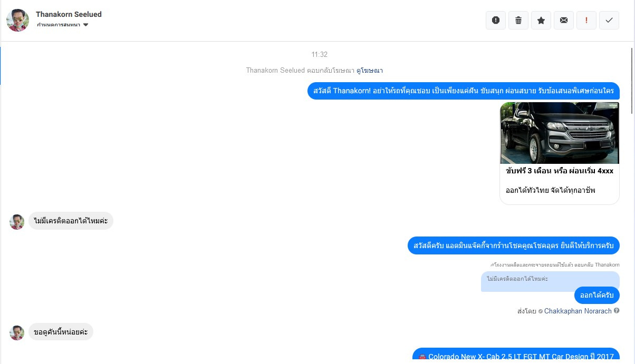Click the ดูโฆษณา link

369,70
